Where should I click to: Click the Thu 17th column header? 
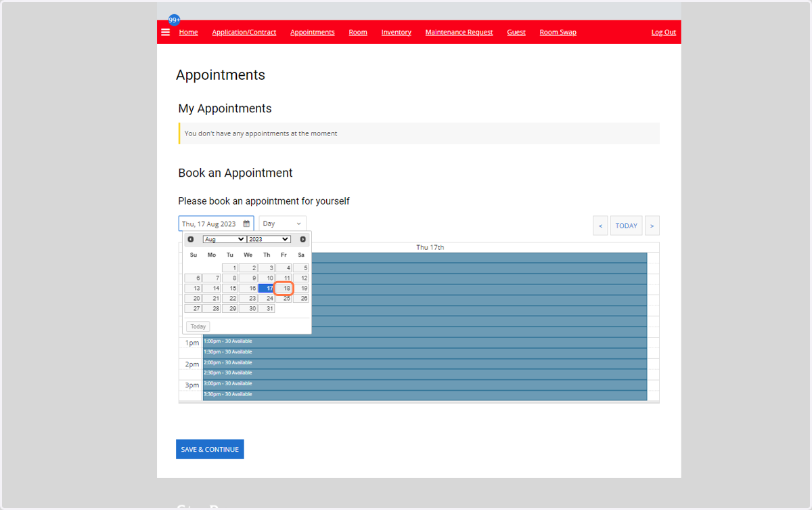(430, 247)
